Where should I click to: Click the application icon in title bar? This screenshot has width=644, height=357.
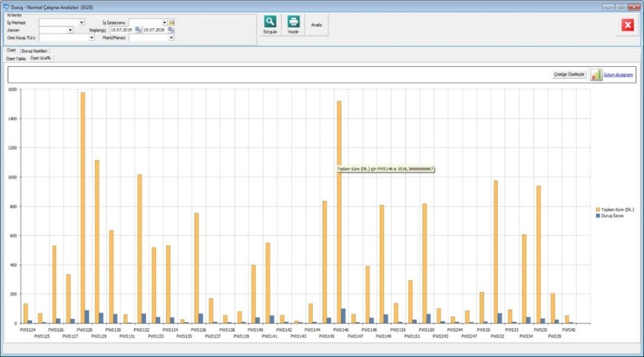6,6
